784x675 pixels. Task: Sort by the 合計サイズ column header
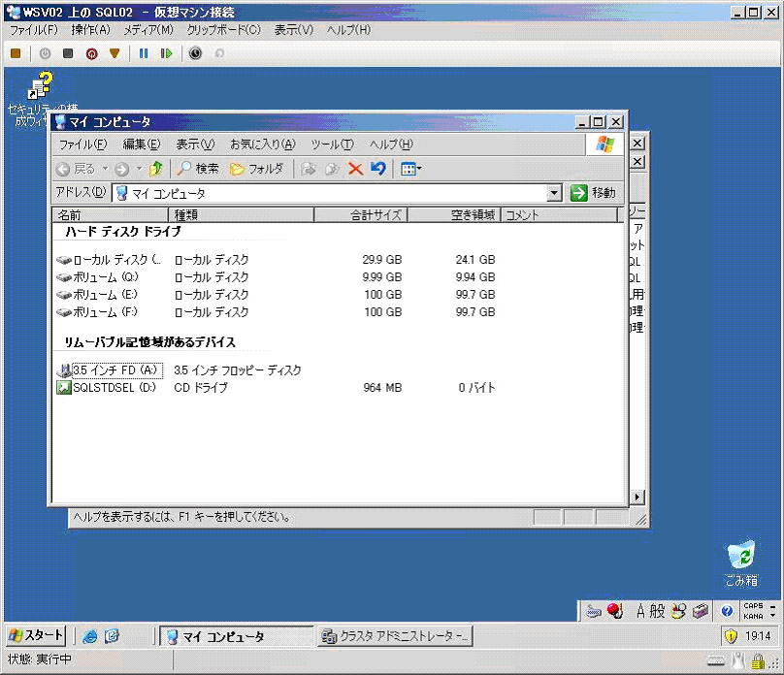point(360,215)
